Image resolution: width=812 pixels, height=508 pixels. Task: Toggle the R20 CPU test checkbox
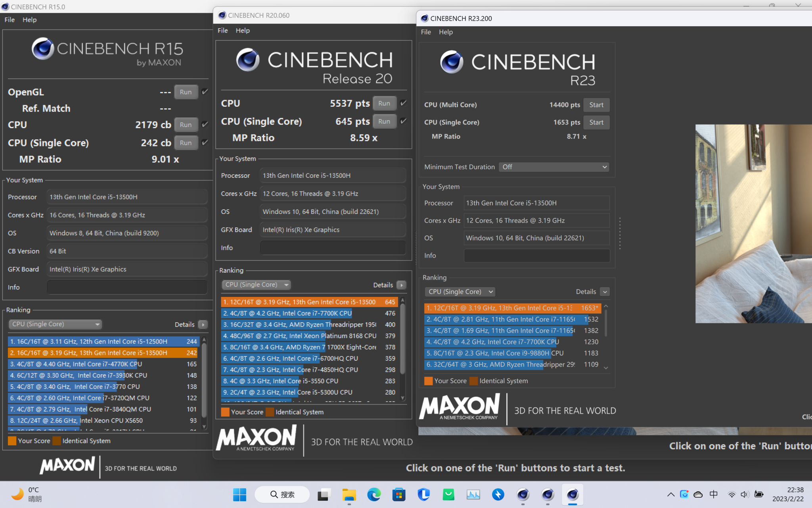(403, 103)
